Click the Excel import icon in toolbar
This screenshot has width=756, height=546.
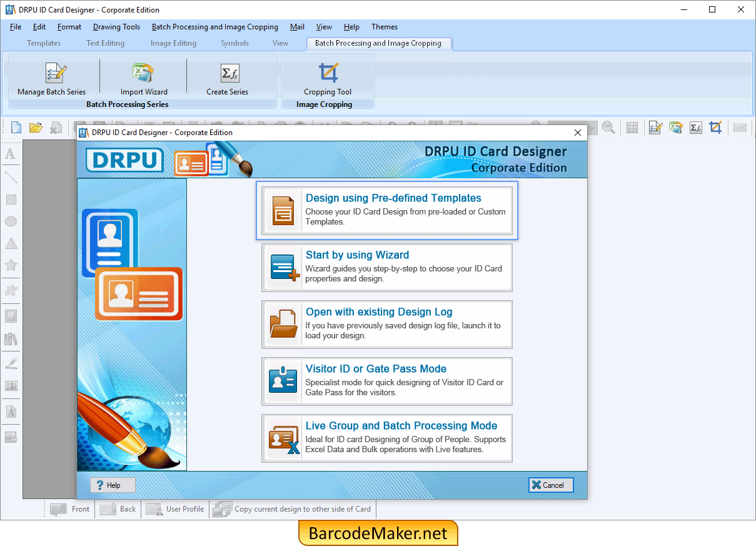coord(675,128)
